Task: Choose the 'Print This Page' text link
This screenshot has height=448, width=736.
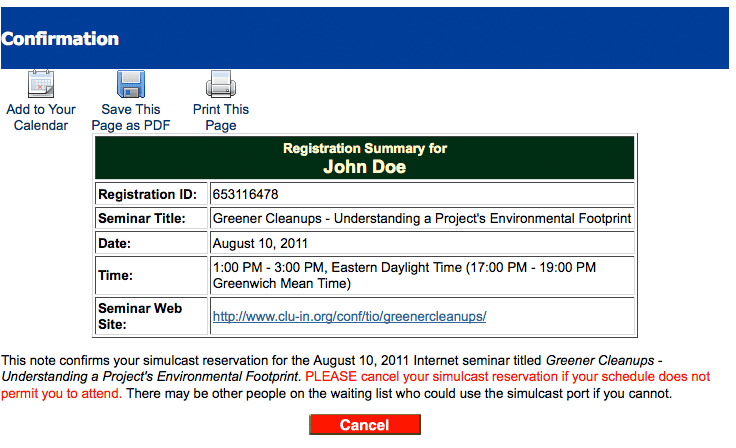Action: 221,117
